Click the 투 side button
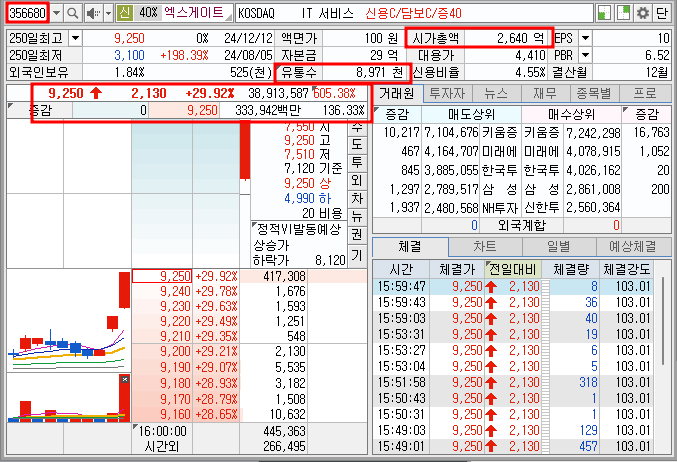 pyautogui.click(x=357, y=163)
